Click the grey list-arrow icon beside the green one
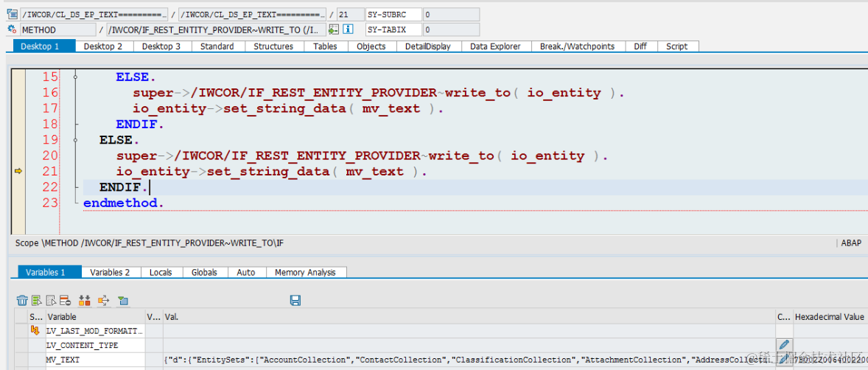 pos(51,300)
